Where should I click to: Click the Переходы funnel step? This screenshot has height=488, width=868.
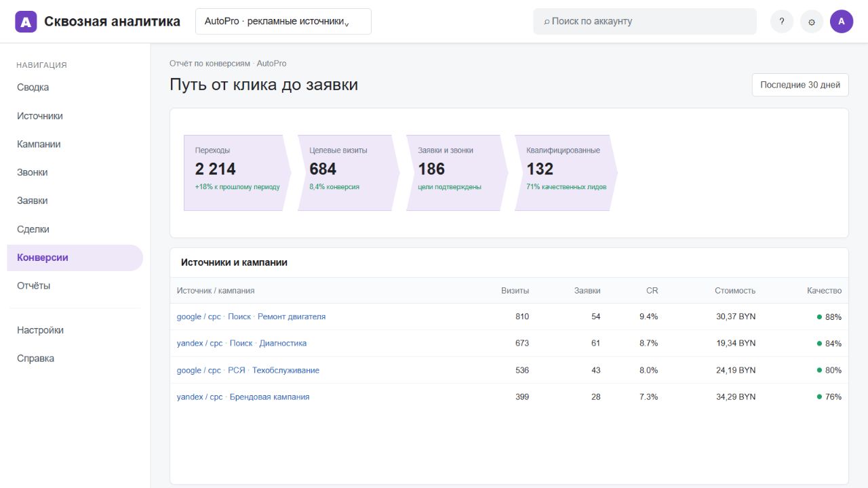click(x=237, y=173)
